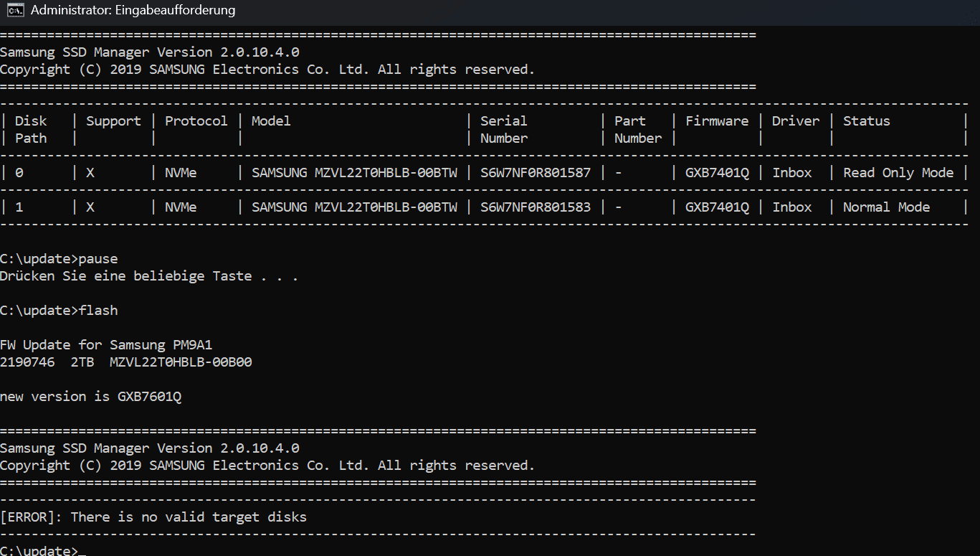Click the Model column header
The width and height of the screenshot is (980, 556).
[x=271, y=121]
